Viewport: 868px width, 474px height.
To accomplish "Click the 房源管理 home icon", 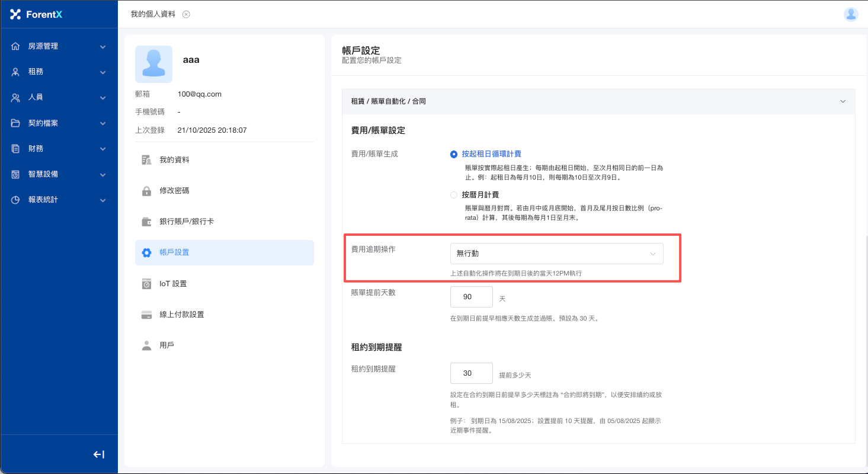I will (15, 46).
